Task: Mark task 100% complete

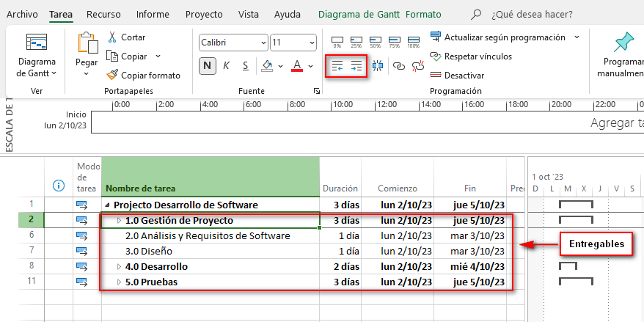Action: (x=414, y=40)
